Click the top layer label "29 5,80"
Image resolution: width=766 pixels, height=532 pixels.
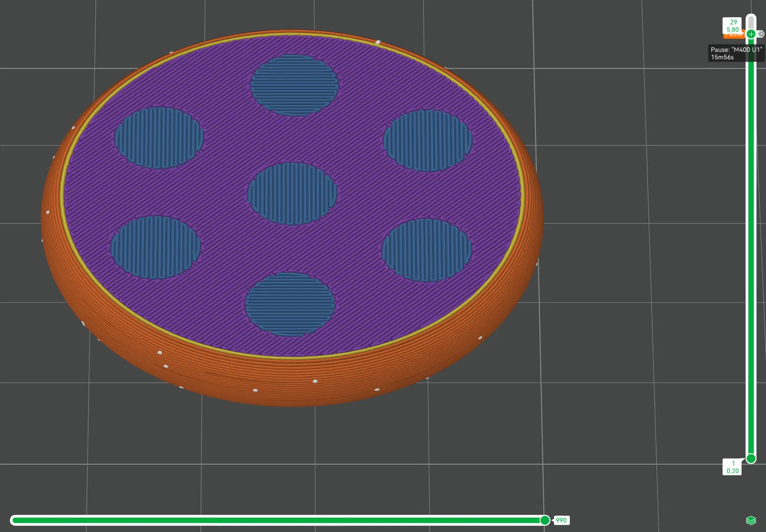pyautogui.click(x=732, y=26)
